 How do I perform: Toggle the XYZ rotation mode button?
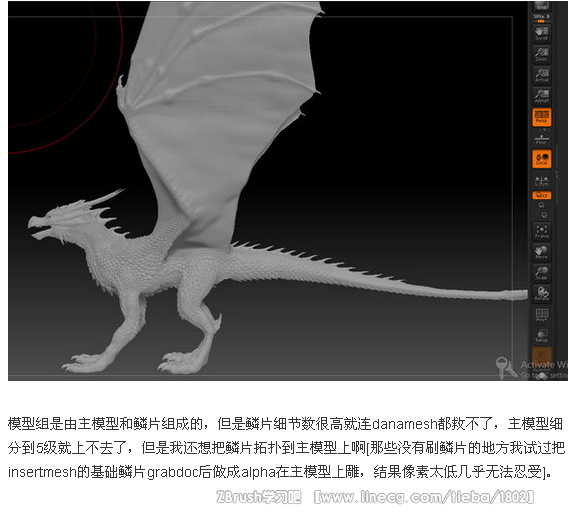click(x=541, y=196)
